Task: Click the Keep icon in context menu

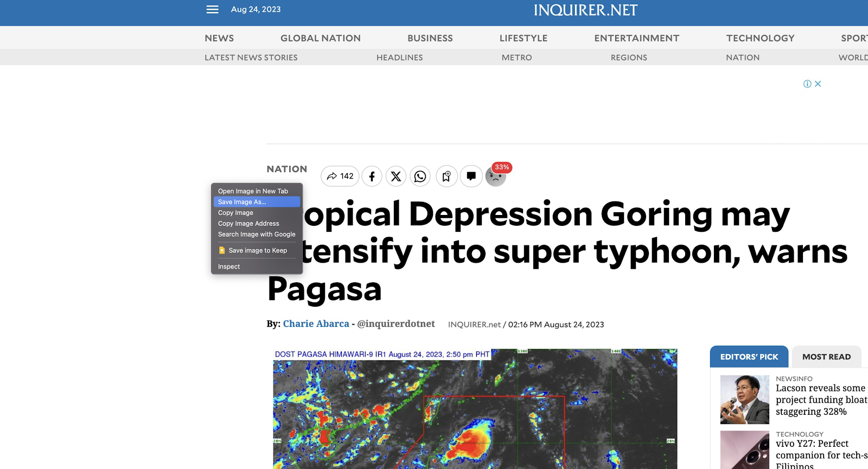Action: 222,250
